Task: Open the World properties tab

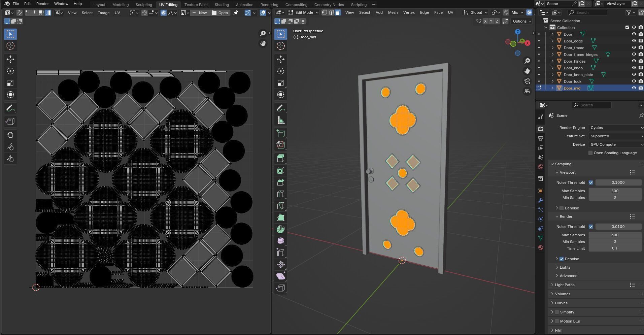Action: click(x=541, y=167)
